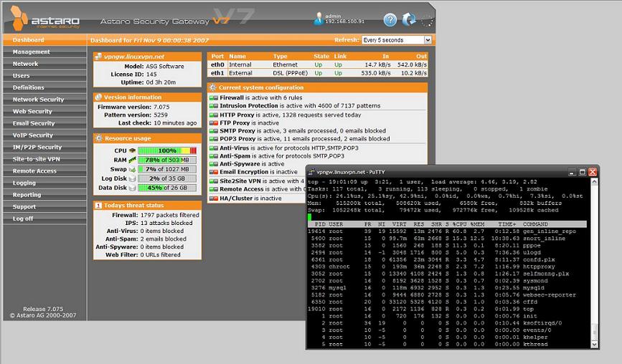Screen dimensions: 622x364
Task: Open the Logging menu
Action: tap(44, 183)
